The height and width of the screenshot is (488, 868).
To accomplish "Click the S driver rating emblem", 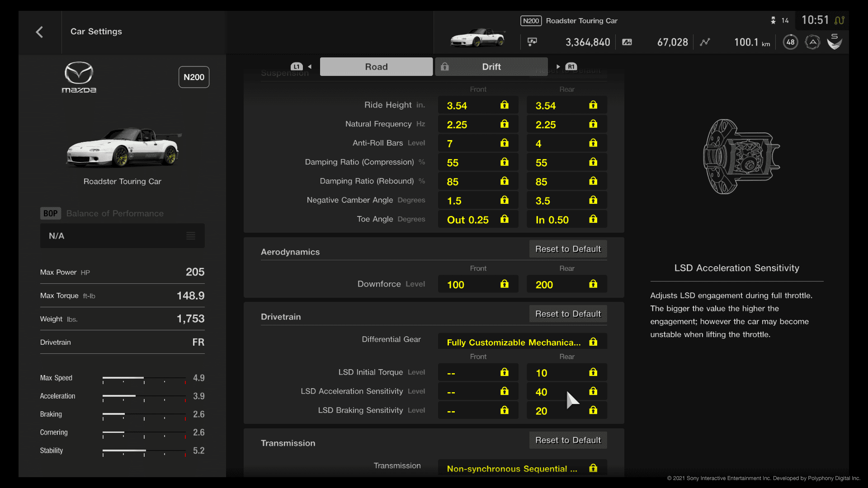I will [834, 42].
